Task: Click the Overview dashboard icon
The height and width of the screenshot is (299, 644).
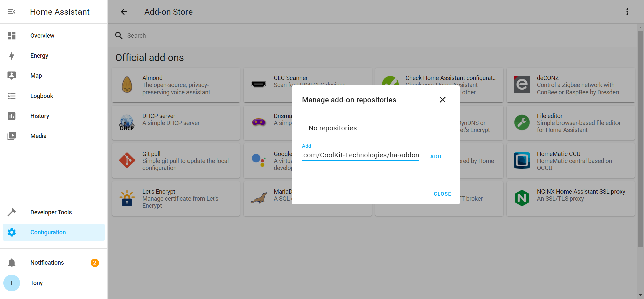Action: pos(12,36)
